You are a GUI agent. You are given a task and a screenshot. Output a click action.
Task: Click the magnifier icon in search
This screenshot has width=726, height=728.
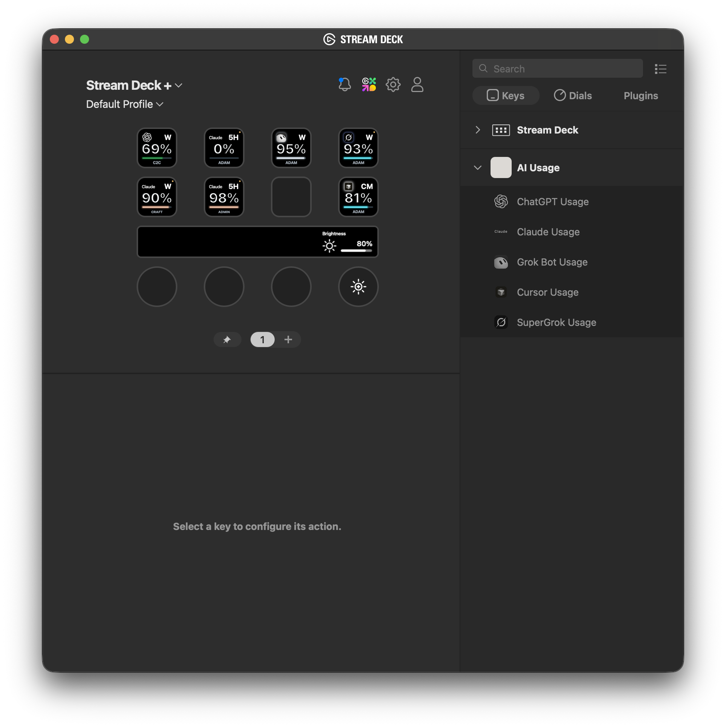point(483,68)
